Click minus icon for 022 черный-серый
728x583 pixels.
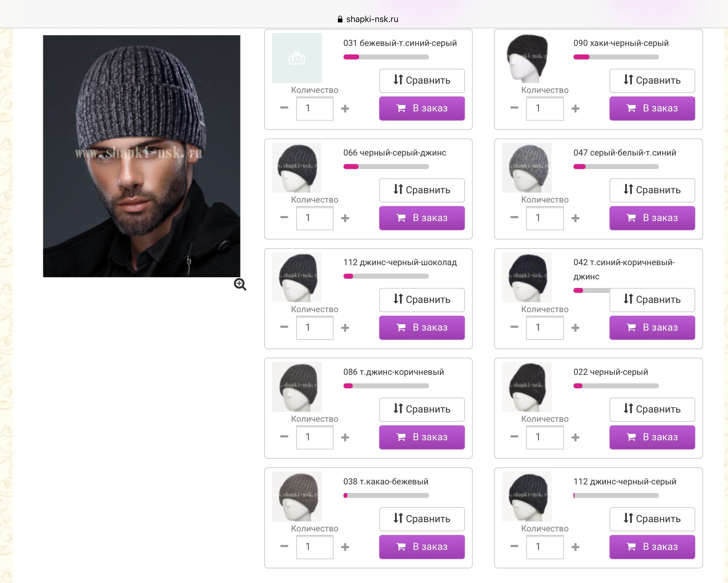[x=514, y=437]
